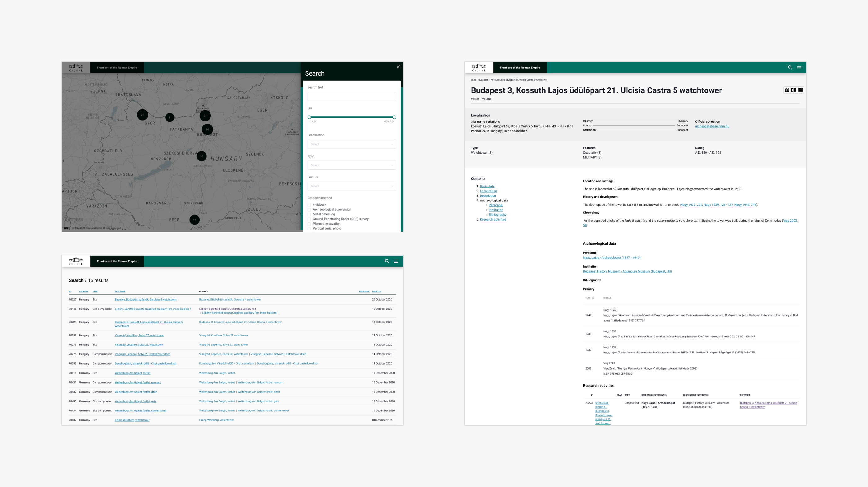This screenshot has height=487, width=868.
Task: Open the Feature select dropdown
Action: click(352, 186)
